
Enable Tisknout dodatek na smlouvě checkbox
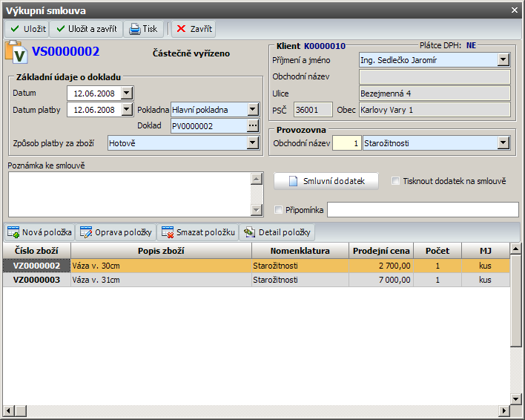click(396, 181)
